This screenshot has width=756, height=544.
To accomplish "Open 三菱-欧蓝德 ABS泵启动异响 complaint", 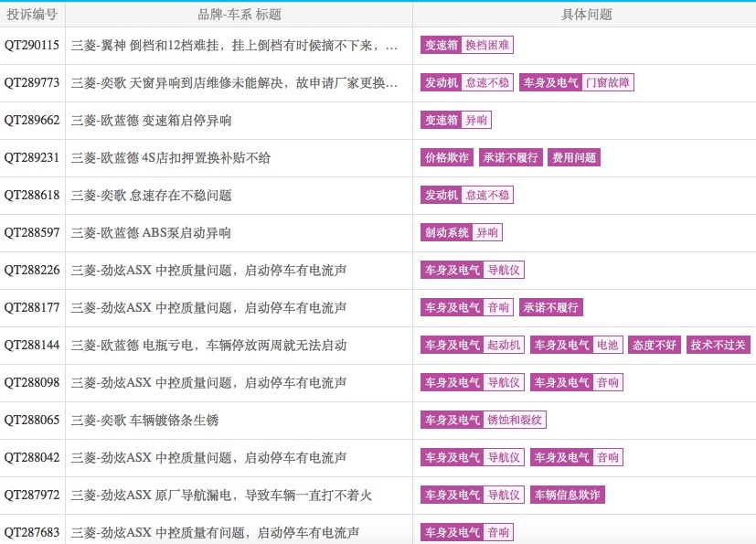I will [x=151, y=232].
